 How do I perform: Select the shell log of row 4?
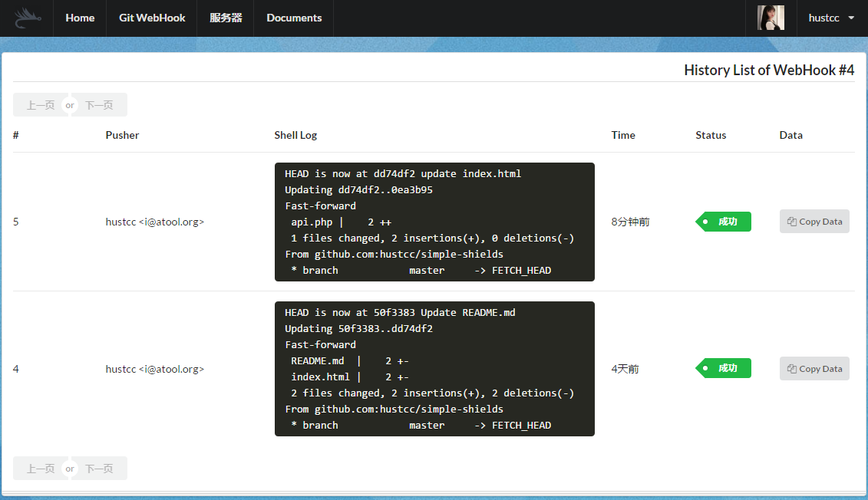click(x=434, y=369)
